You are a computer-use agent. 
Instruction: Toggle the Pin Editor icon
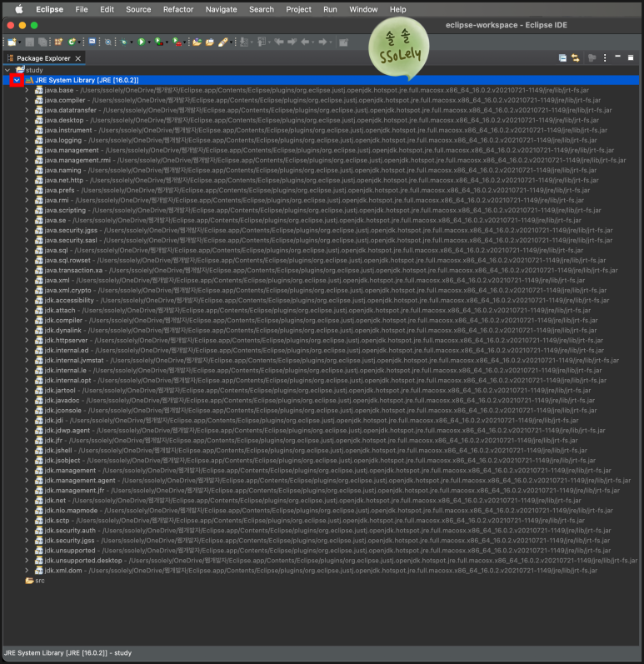(x=343, y=42)
